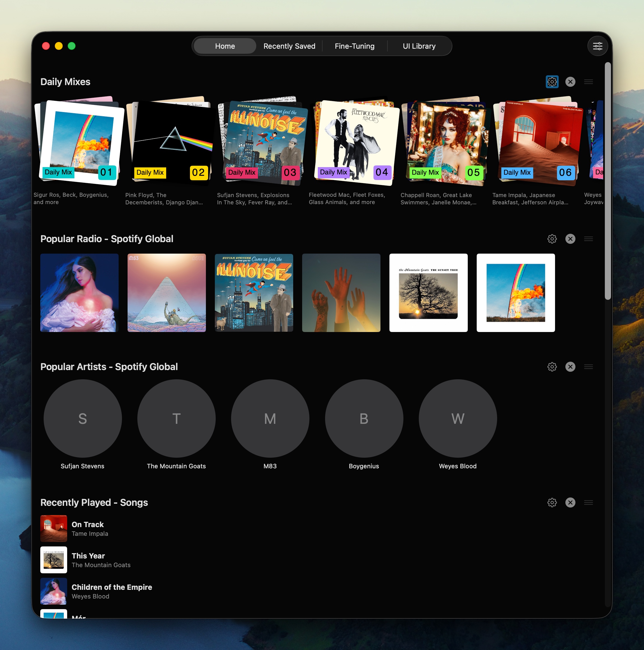
Task: Dismiss the Popular Artists section
Action: point(570,367)
